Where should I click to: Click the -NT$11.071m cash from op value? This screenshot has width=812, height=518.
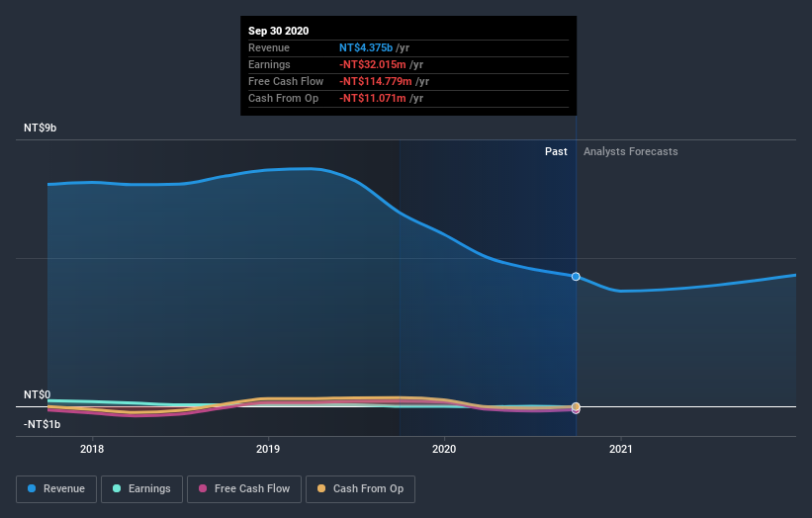tap(372, 98)
